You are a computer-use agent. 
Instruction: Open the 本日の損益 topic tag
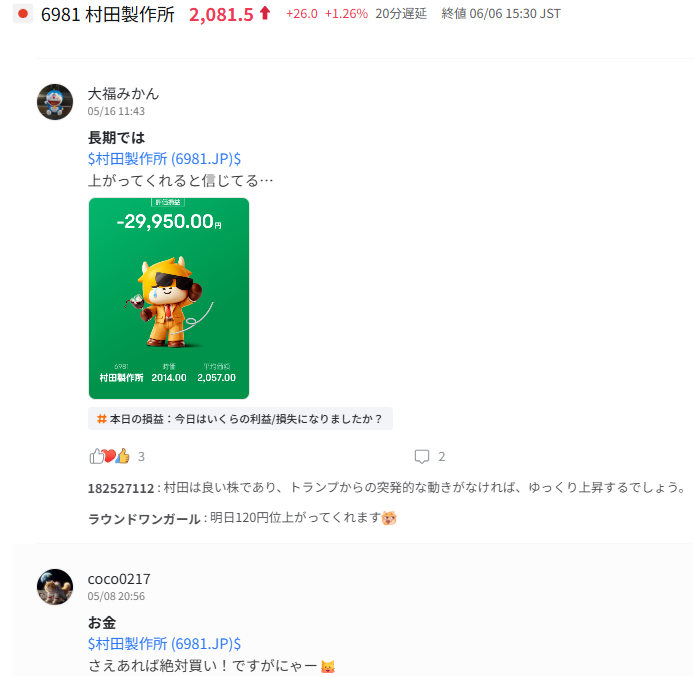coord(240,418)
